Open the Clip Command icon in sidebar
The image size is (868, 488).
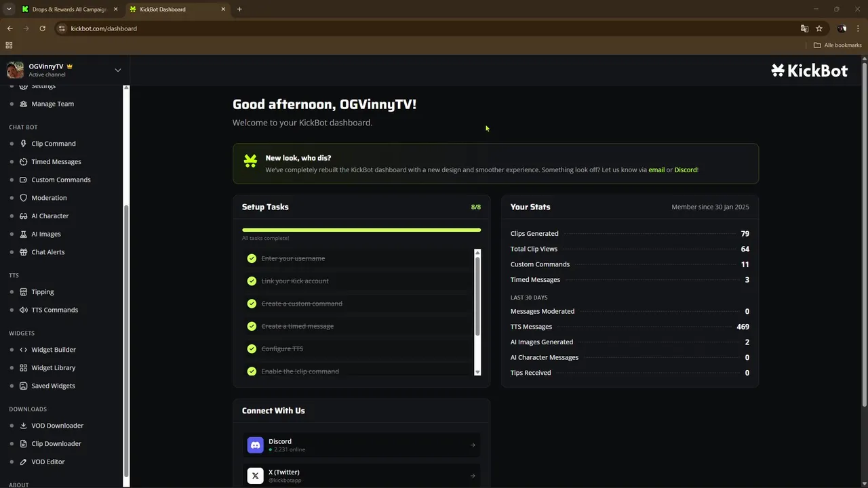[x=24, y=144]
